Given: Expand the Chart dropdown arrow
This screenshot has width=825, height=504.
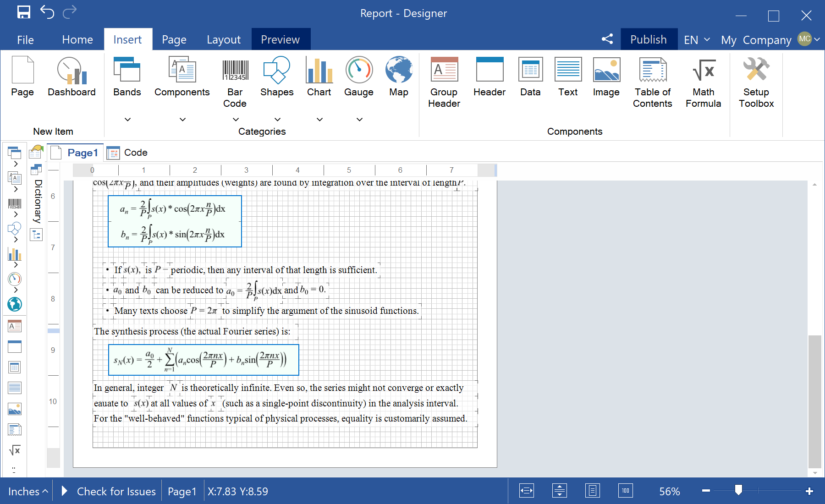Looking at the screenshot, I should [319, 120].
